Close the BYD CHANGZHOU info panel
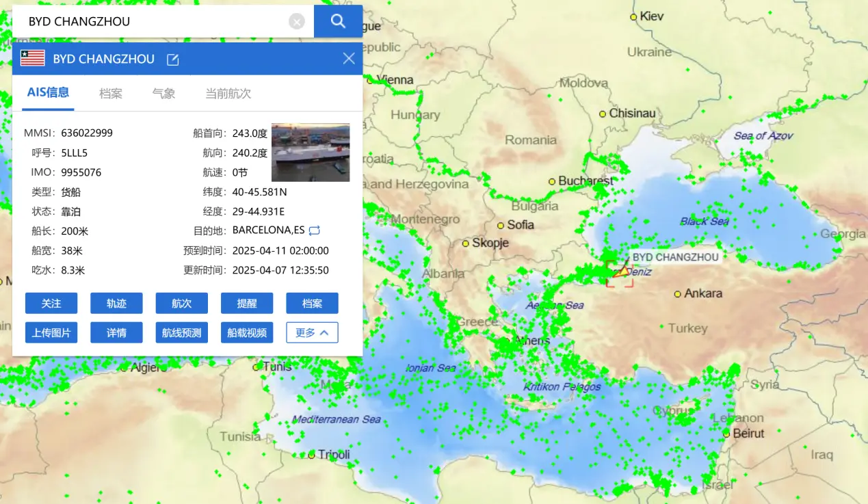 click(x=349, y=59)
